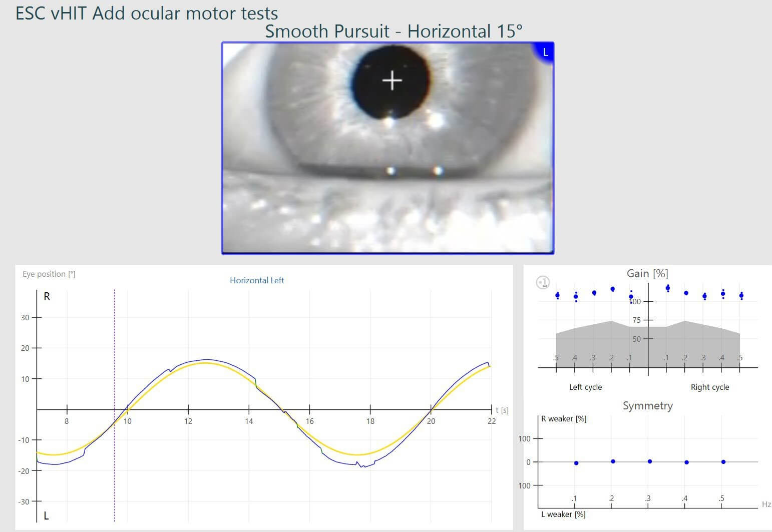Select the "Left cycle" axis label
772x532 pixels.
click(585, 387)
